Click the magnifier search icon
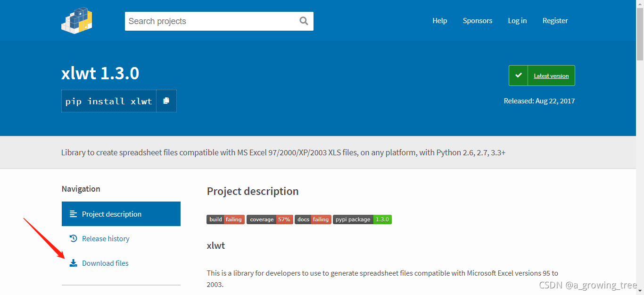Viewport: 644px width, 295px height. click(304, 21)
